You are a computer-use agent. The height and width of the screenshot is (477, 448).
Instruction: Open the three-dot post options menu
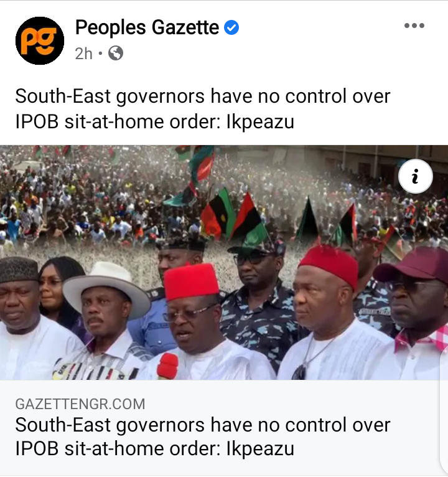pos(414,26)
